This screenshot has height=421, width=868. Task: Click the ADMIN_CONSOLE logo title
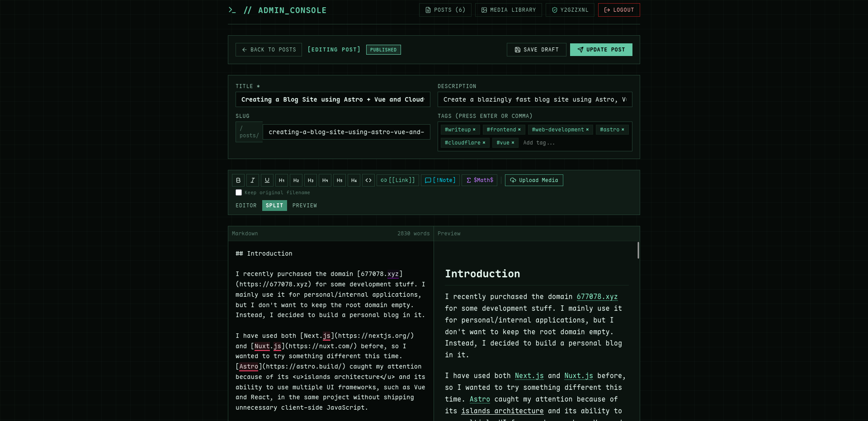pos(278,10)
